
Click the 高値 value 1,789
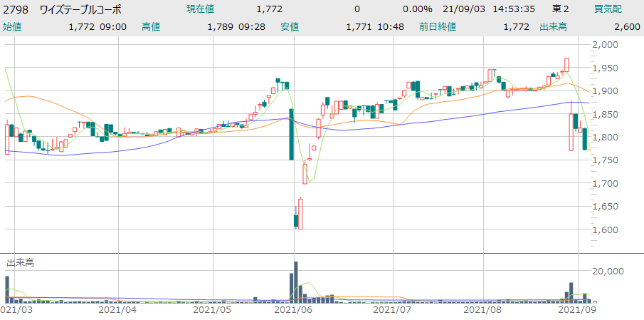220,26
